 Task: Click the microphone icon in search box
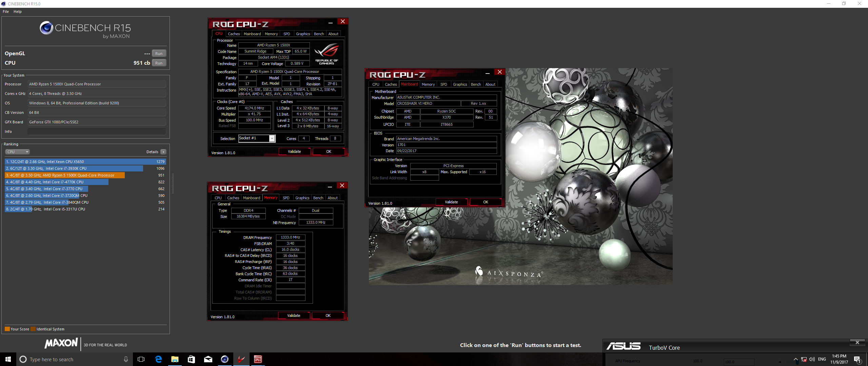(x=126, y=359)
